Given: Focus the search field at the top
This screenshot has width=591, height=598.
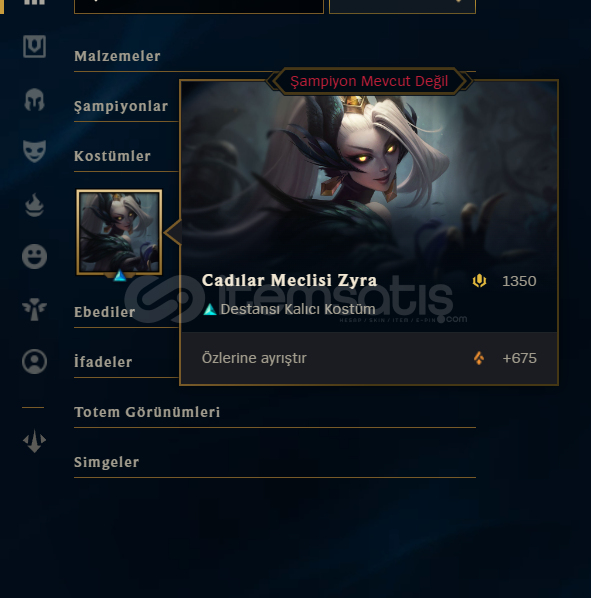Looking at the screenshot, I should pyautogui.click(x=199, y=6).
